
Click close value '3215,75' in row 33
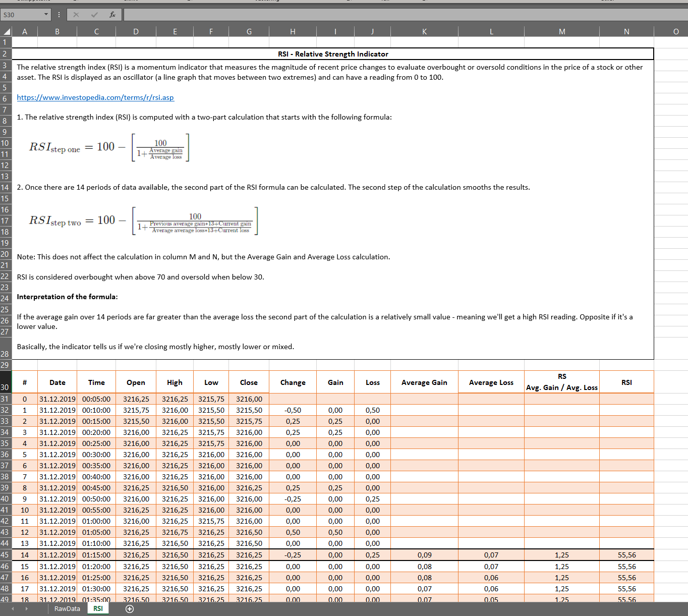coord(249,421)
